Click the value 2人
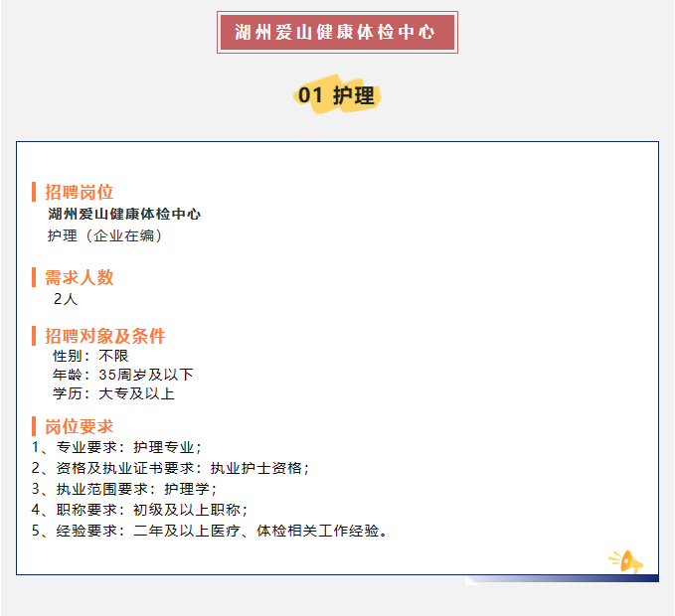The image size is (675, 616). pos(65,299)
